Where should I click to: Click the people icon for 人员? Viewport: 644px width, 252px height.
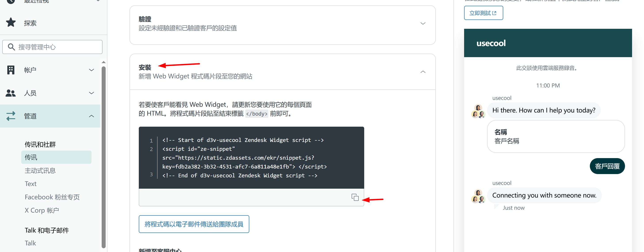click(x=11, y=93)
